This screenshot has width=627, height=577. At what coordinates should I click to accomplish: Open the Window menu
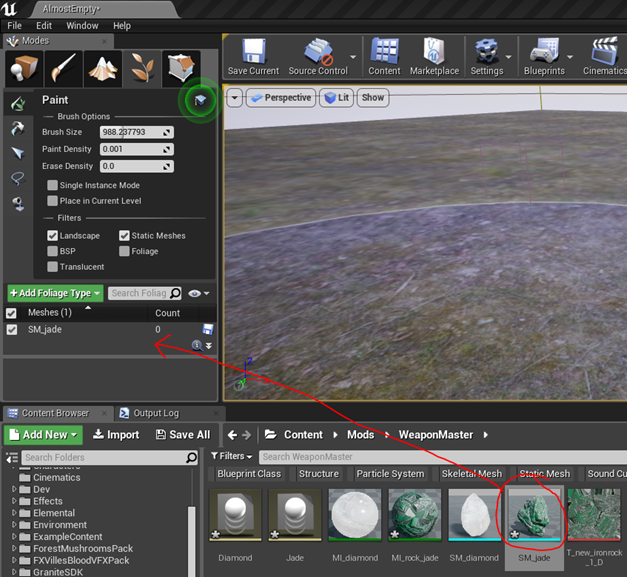[x=82, y=25]
